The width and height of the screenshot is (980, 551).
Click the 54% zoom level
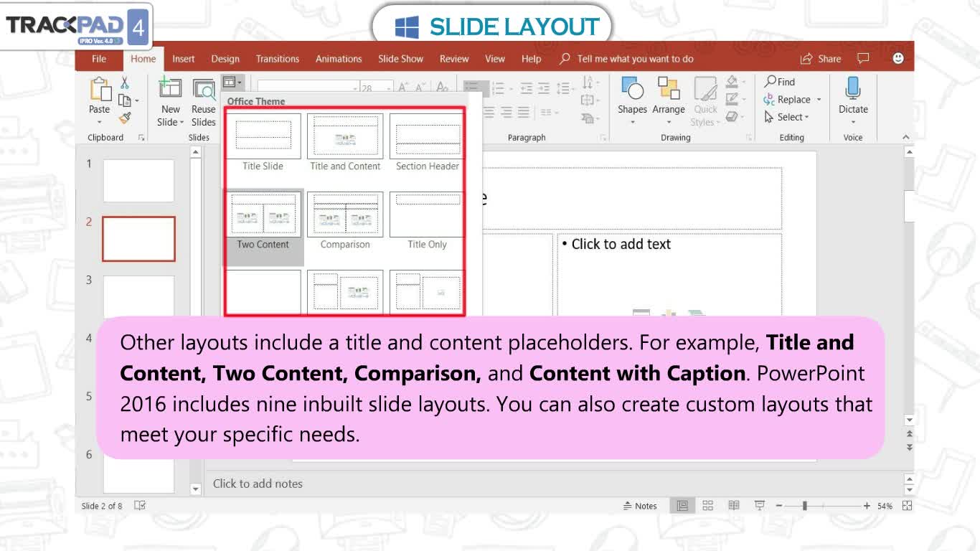point(885,506)
